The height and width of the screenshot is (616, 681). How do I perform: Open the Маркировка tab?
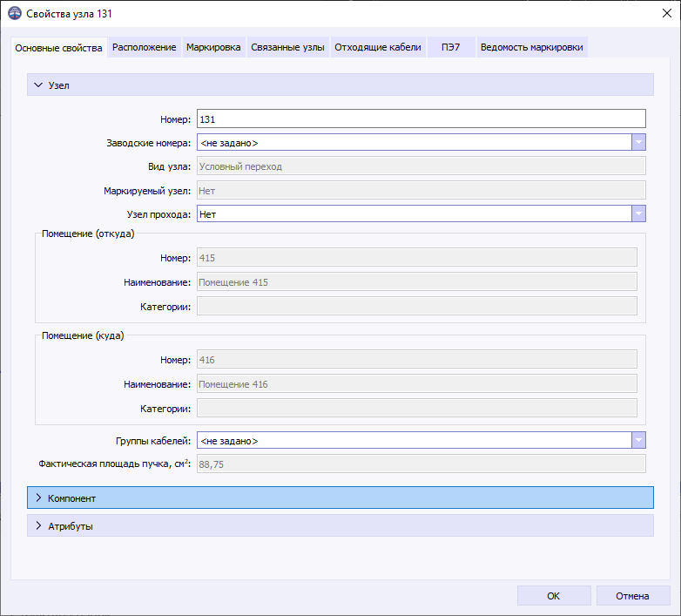coord(213,47)
